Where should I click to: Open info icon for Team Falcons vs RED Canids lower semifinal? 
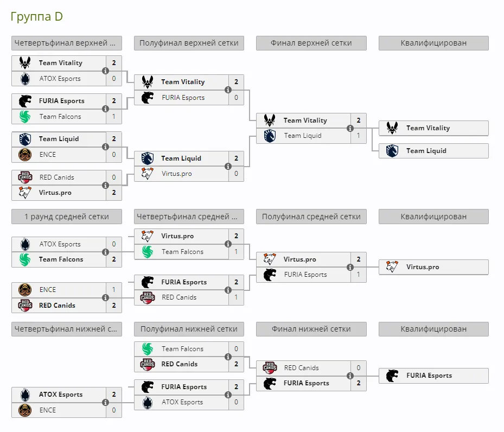tap(228, 357)
